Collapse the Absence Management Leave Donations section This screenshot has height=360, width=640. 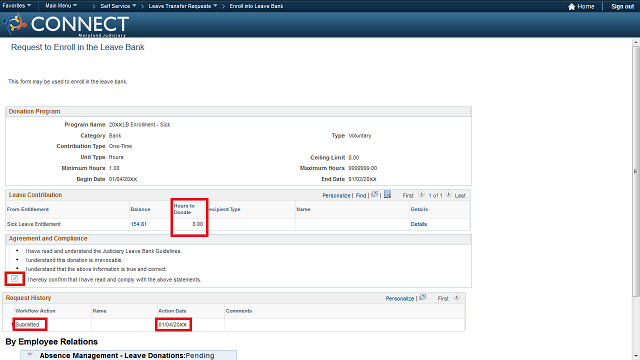29,355
